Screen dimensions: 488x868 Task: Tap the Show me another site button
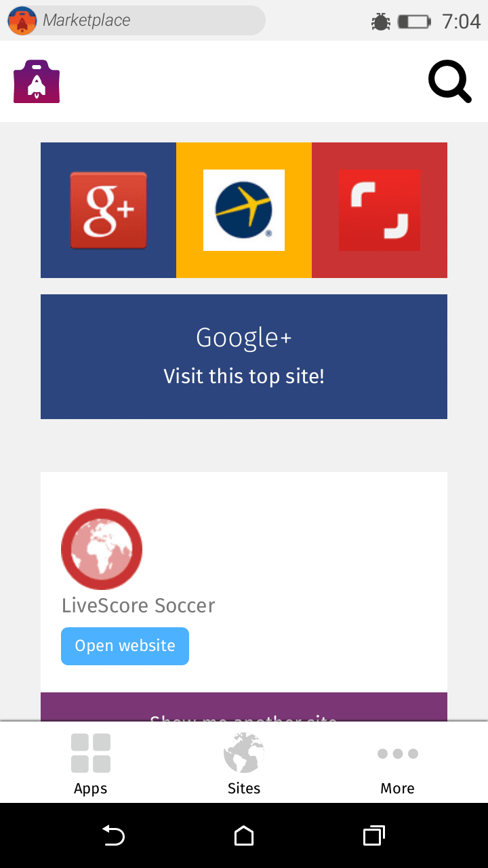coord(244,707)
